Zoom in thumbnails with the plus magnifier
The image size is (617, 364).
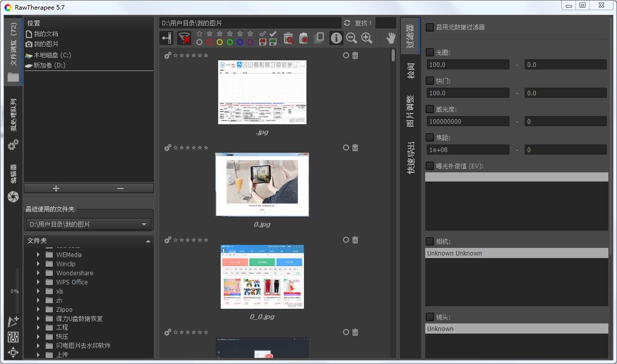366,38
